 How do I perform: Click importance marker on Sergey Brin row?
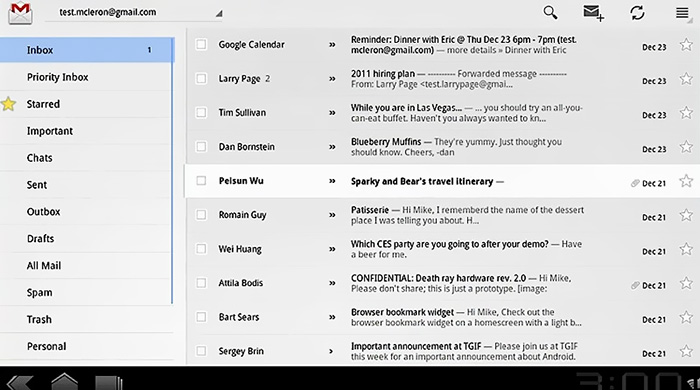[331, 352]
